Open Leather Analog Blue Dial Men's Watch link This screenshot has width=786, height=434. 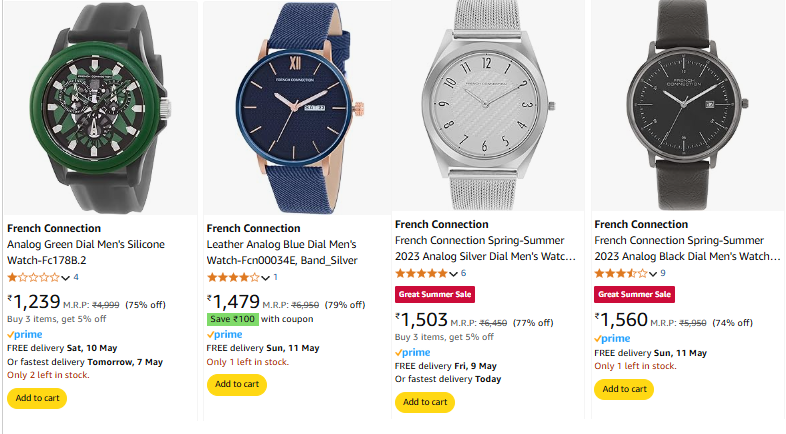click(x=281, y=252)
